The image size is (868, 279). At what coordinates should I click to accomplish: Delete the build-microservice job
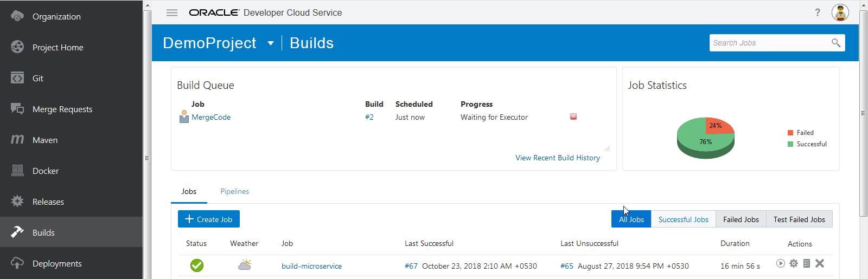(820, 264)
